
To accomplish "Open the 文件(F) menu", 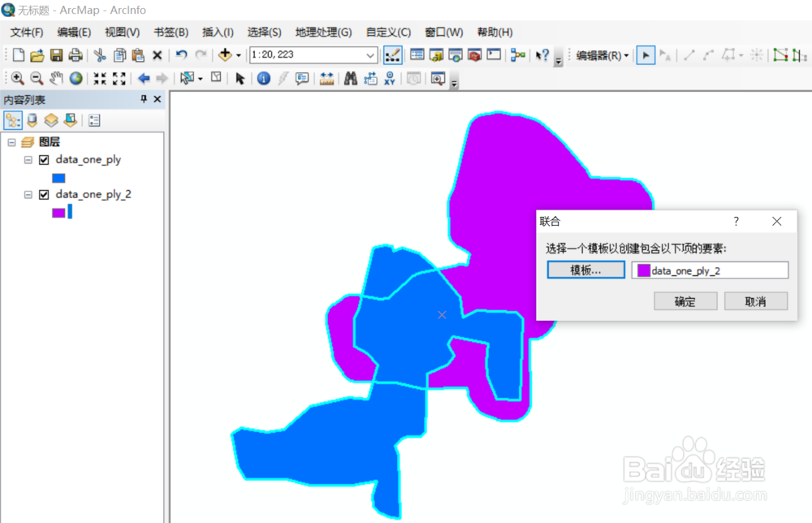I will tap(27, 32).
